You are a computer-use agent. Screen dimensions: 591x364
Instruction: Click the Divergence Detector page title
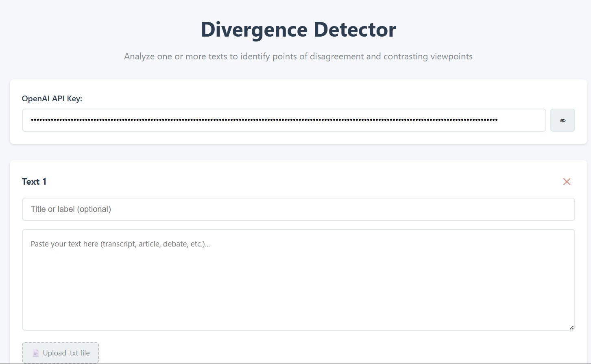298,30
